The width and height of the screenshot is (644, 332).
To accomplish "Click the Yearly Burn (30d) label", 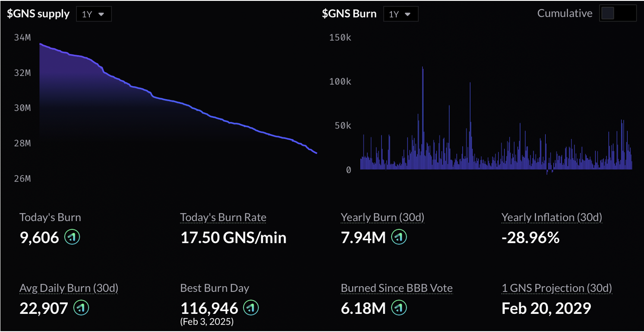I will (x=382, y=217).
